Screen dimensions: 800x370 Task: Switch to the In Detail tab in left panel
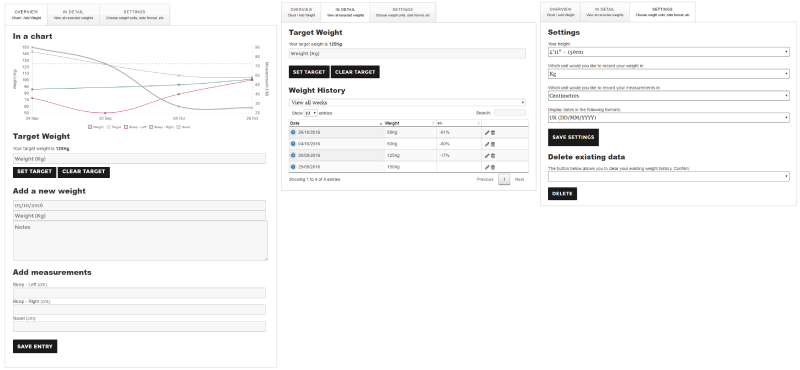click(x=73, y=14)
